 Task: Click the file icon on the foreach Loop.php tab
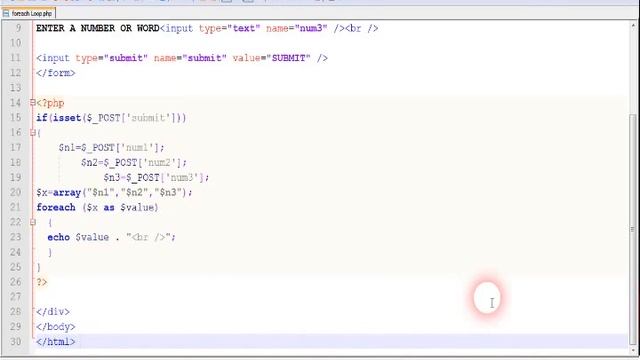(6, 13)
